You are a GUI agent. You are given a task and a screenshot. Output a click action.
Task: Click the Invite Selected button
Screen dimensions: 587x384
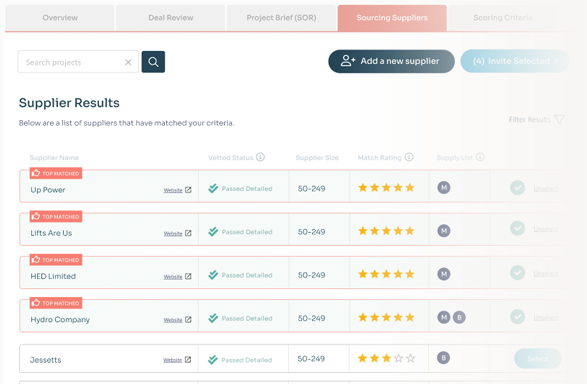(514, 61)
